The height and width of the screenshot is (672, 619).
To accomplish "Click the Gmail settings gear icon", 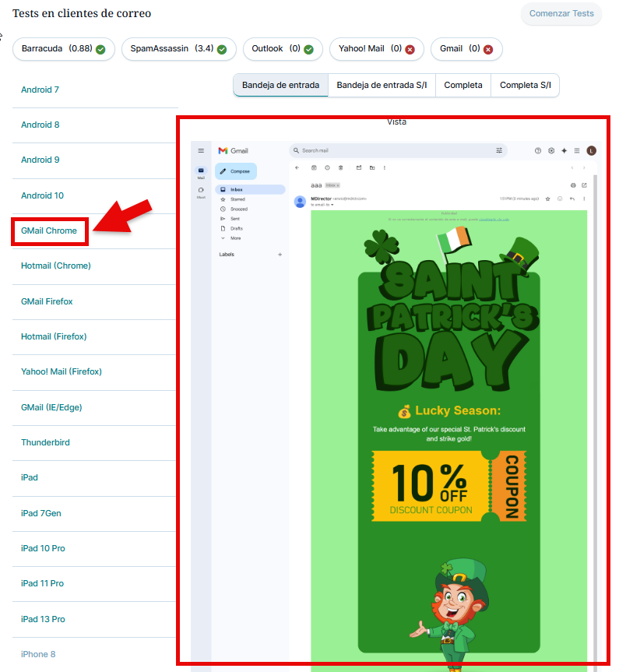I will coord(551,150).
